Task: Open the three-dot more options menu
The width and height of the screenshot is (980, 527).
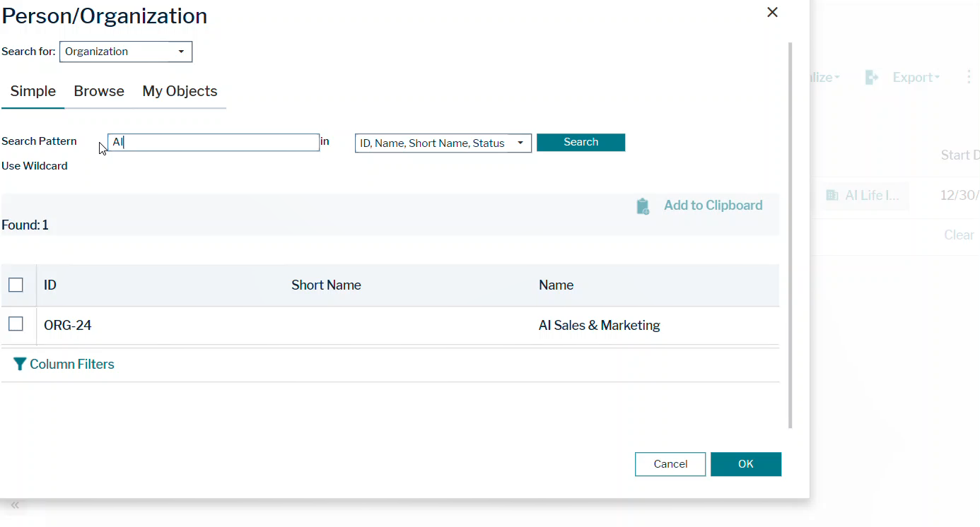Action: tap(969, 78)
